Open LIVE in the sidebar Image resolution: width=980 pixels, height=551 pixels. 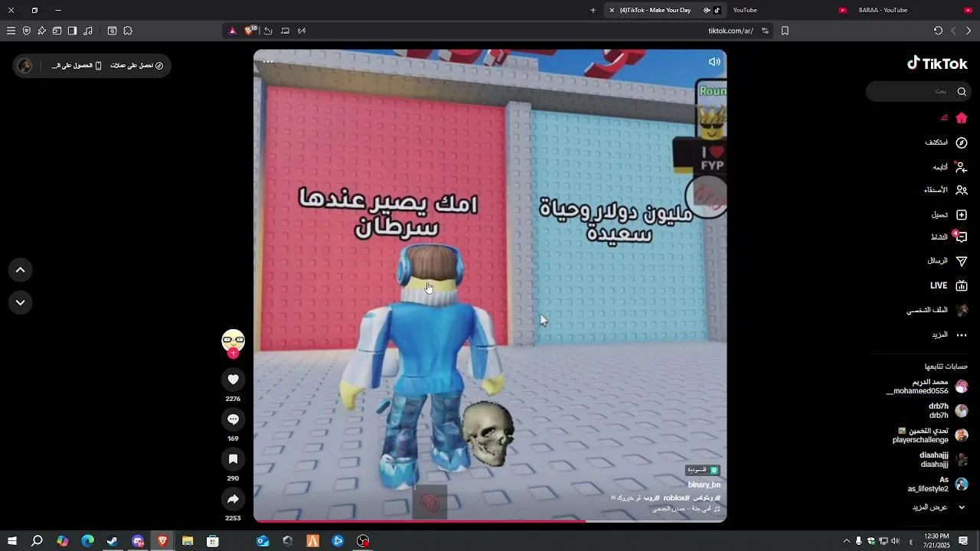pyautogui.click(x=949, y=285)
